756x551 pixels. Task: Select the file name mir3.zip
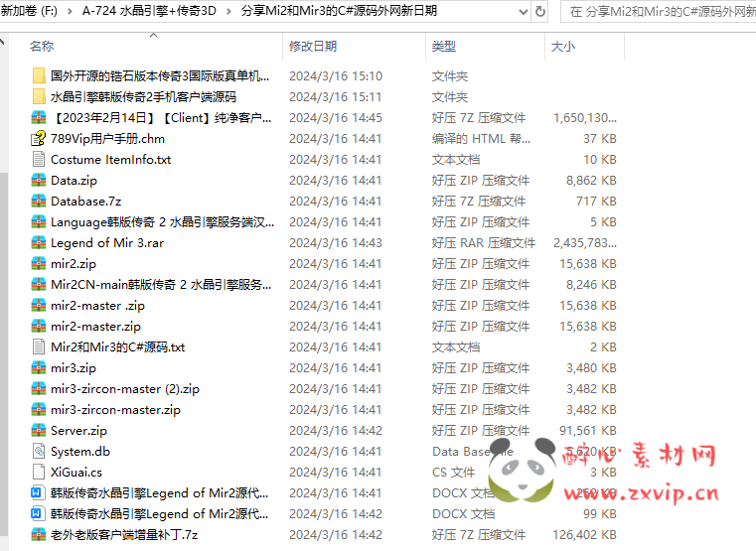point(74,368)
